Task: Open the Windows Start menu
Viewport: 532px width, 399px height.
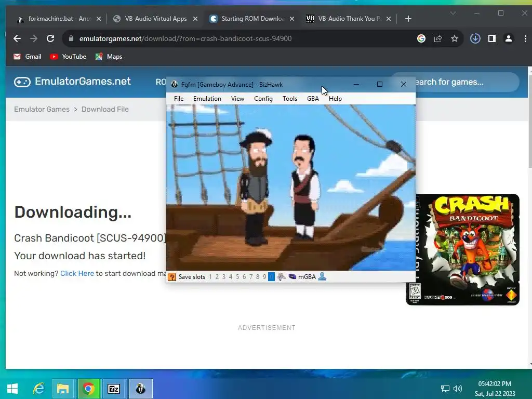Action: click(x=12, y=389)
